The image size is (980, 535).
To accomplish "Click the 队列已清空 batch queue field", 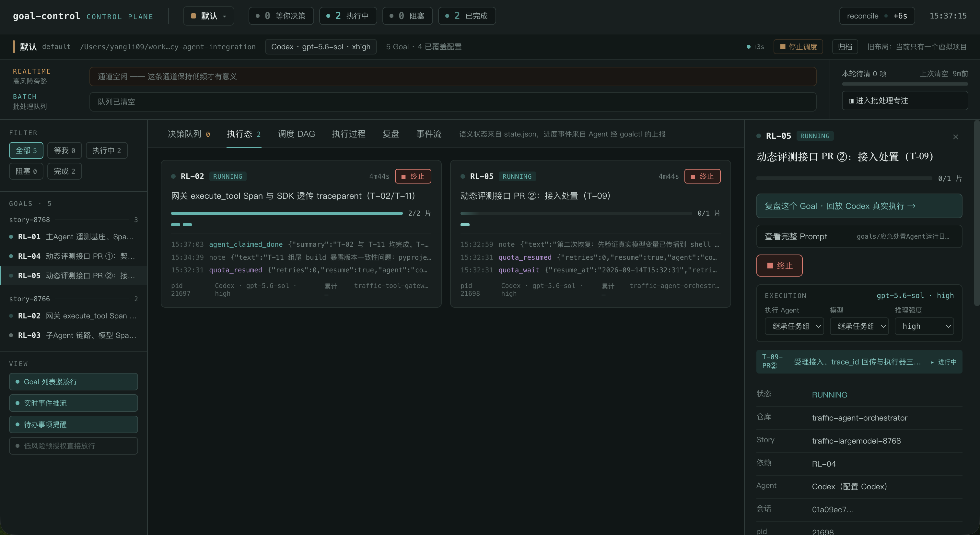I will click(453, 101).
